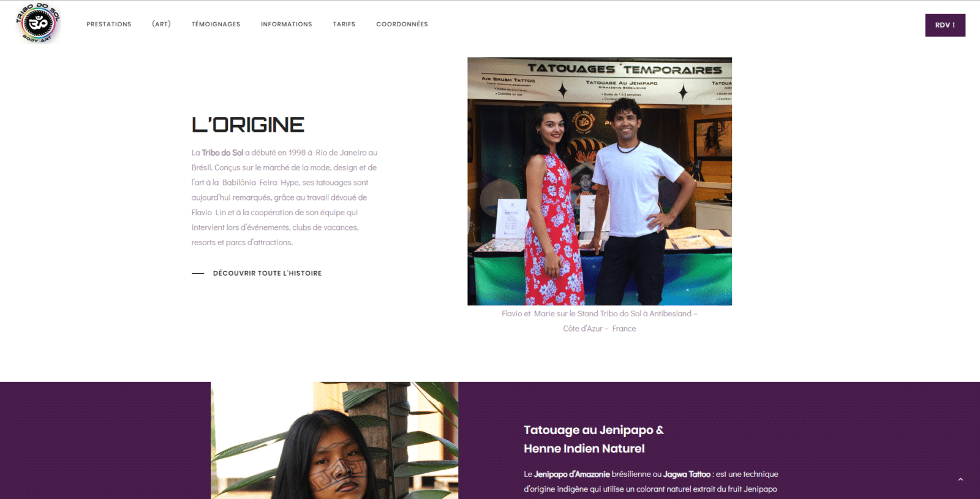The height and width of the screenshot is (499, 980).
Task: Open the Flavio and Marie stand photo
Action: (x=600, y=181)
